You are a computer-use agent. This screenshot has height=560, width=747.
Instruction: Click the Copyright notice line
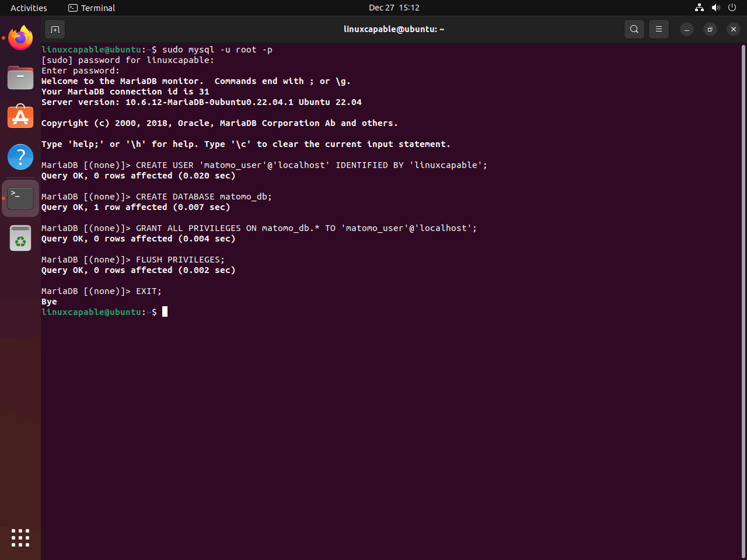(219, 123)
